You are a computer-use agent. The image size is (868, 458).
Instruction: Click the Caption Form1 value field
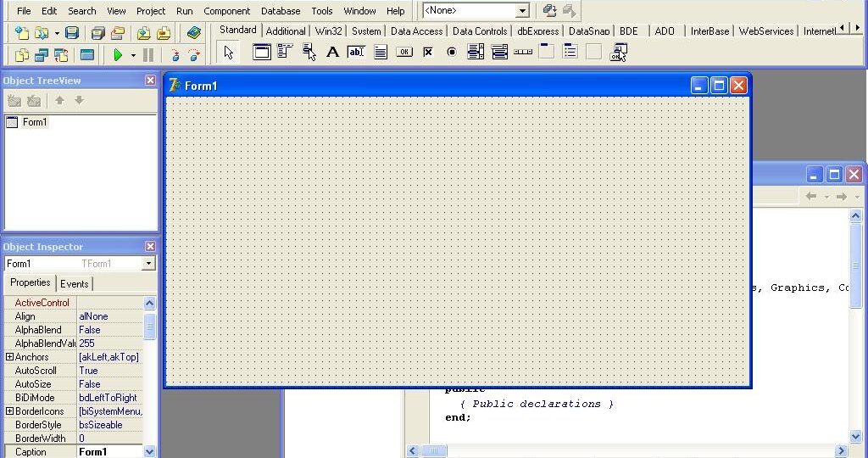point(110,452)
